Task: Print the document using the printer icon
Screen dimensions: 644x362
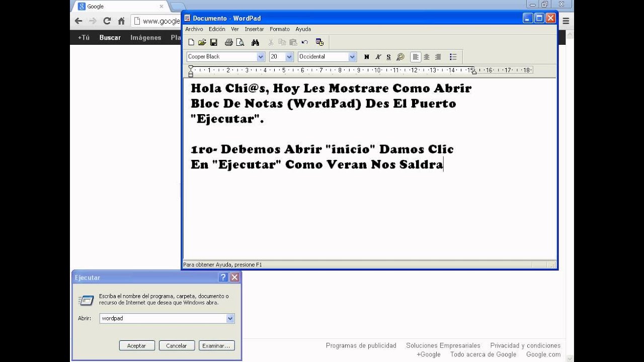Action: point(229,42)
